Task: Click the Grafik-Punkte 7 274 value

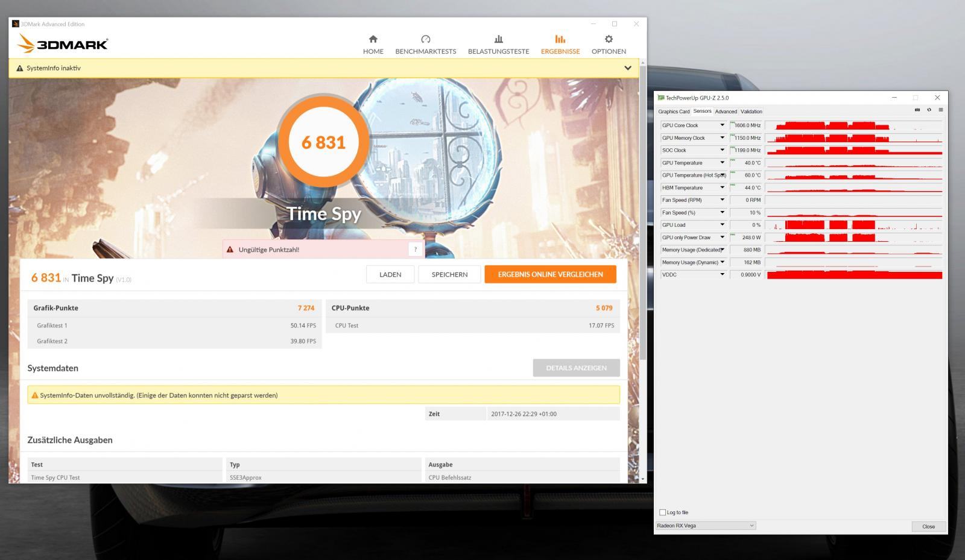Action: (306, 308)
